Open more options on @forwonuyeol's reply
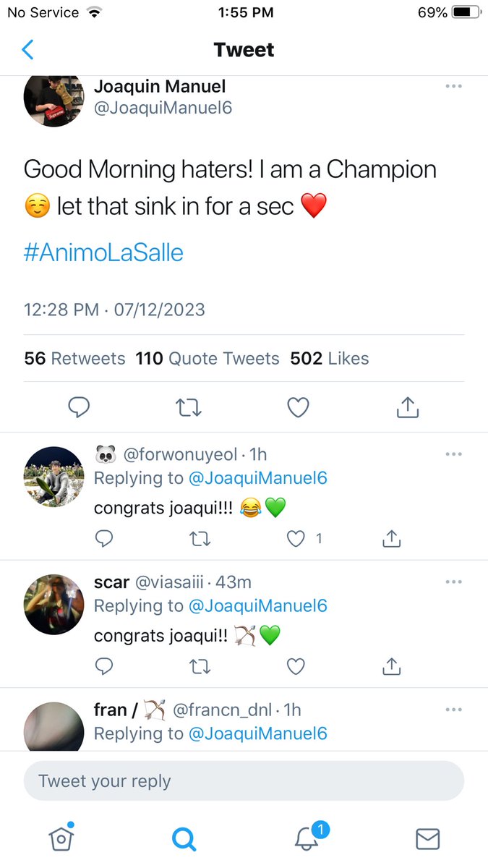 453,454
